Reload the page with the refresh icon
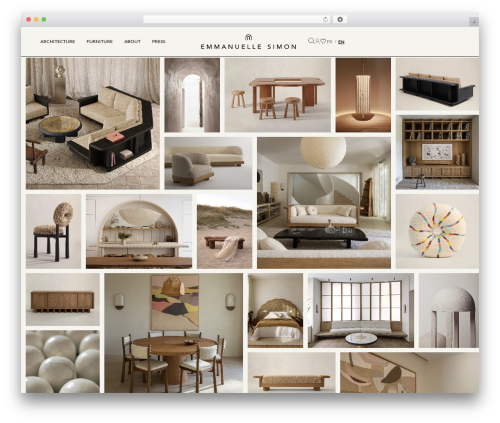Image resolution: width=500 pixels, height=423 pixels. pos(325,20)
